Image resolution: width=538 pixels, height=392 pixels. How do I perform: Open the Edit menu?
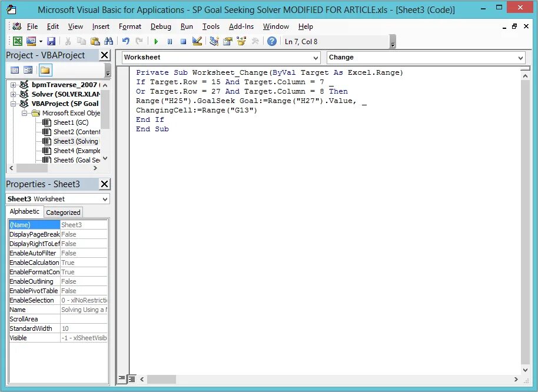pyautogui.click(x=53, y=26)
